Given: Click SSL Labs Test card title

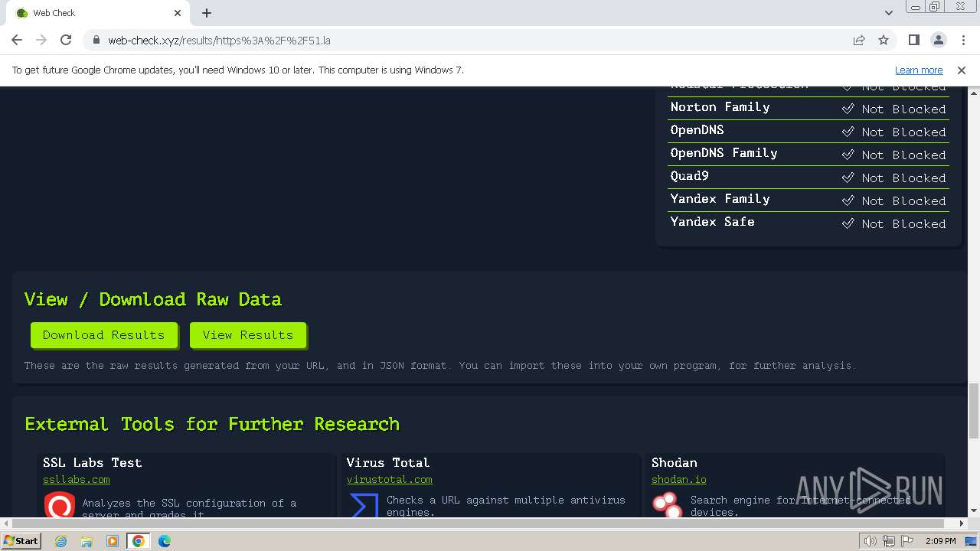Looking at the screenshot, I should 92,462.
